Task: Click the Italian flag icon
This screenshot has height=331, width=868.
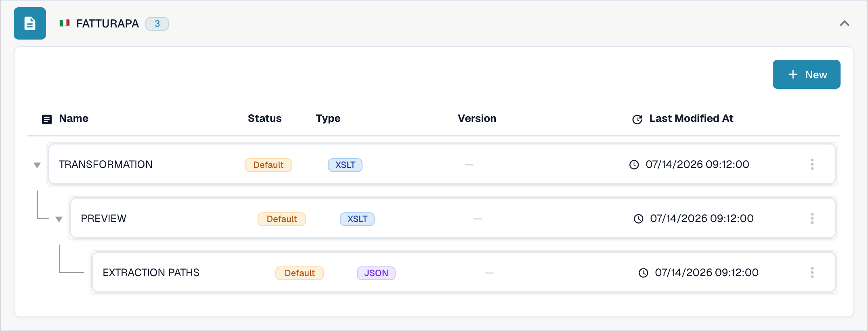Action: coord(65,23)
